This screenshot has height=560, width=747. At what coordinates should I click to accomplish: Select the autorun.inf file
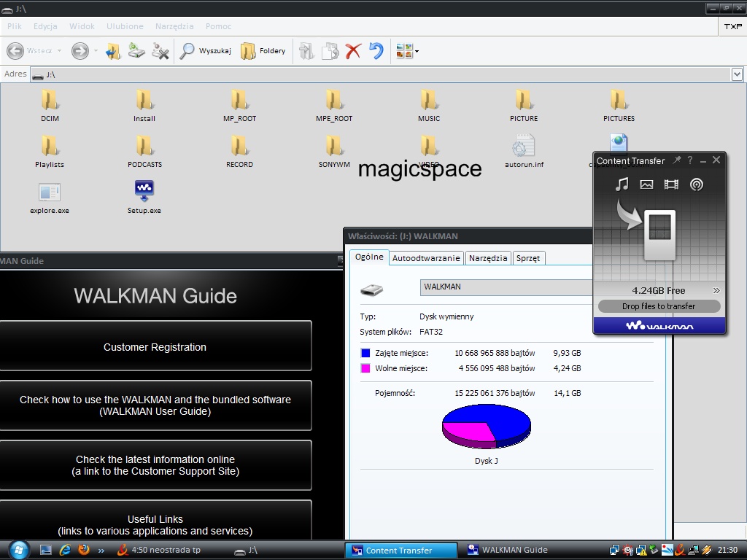pos(524,152)
